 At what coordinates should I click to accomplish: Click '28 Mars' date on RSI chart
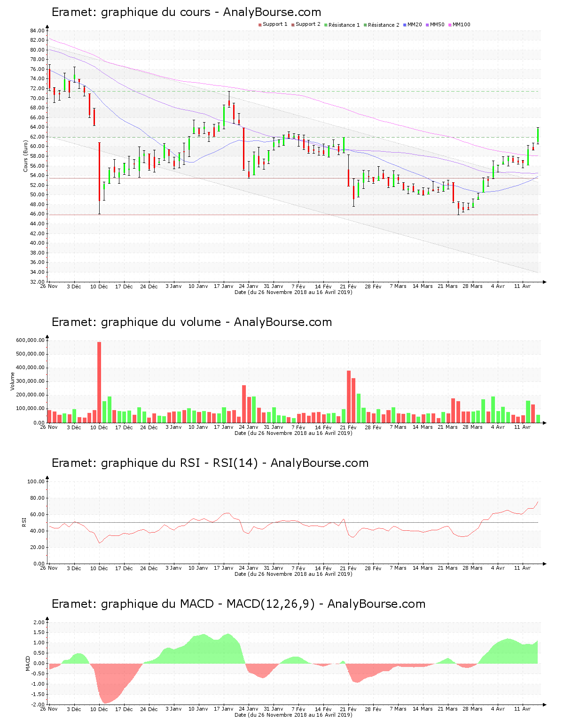pos(472,568)
